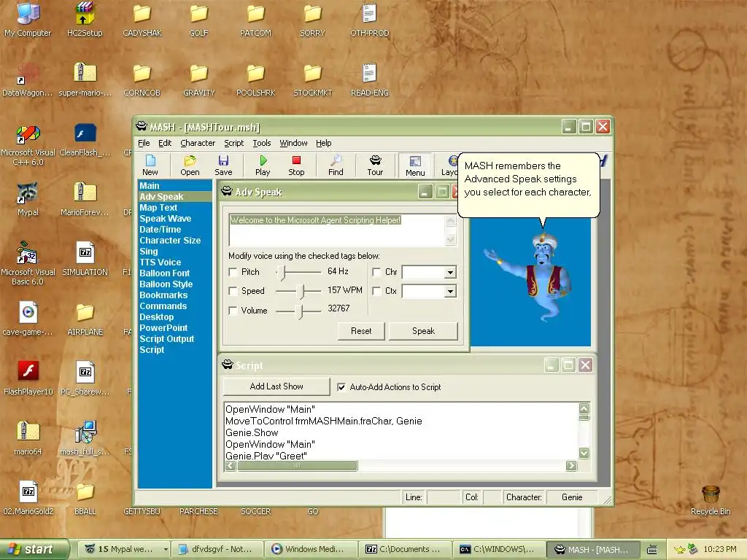Select the STOCKMKT folder icon
The image size is (747, 560).
[312, 79]
